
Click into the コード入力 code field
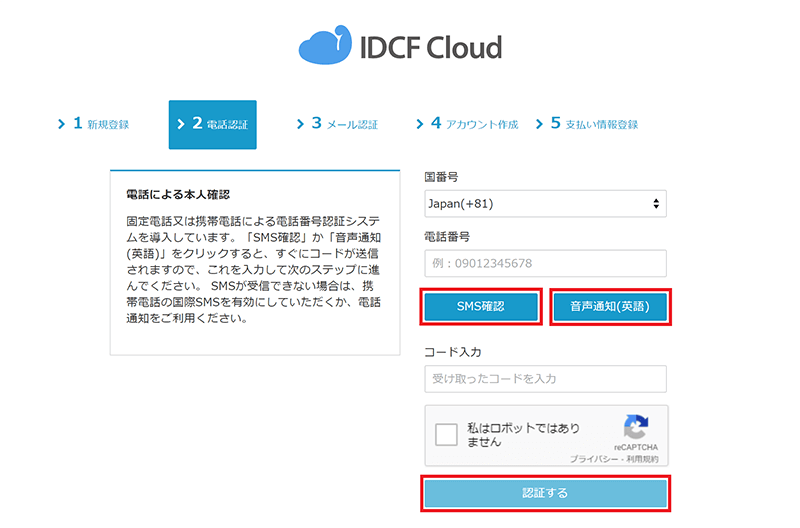[x=545, y=379]
